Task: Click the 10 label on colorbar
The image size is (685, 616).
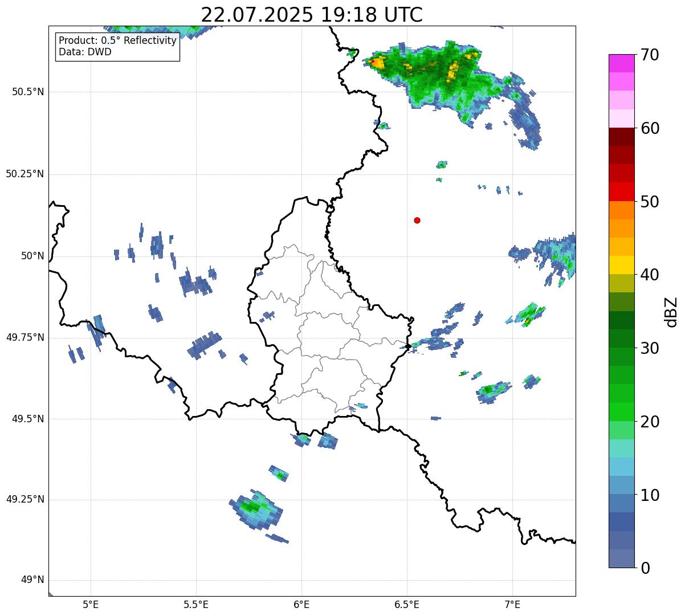Action: (650, 495)
